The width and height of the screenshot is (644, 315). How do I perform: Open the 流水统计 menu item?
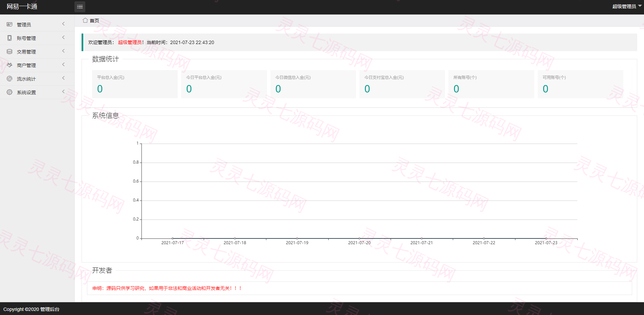(37, 79)
